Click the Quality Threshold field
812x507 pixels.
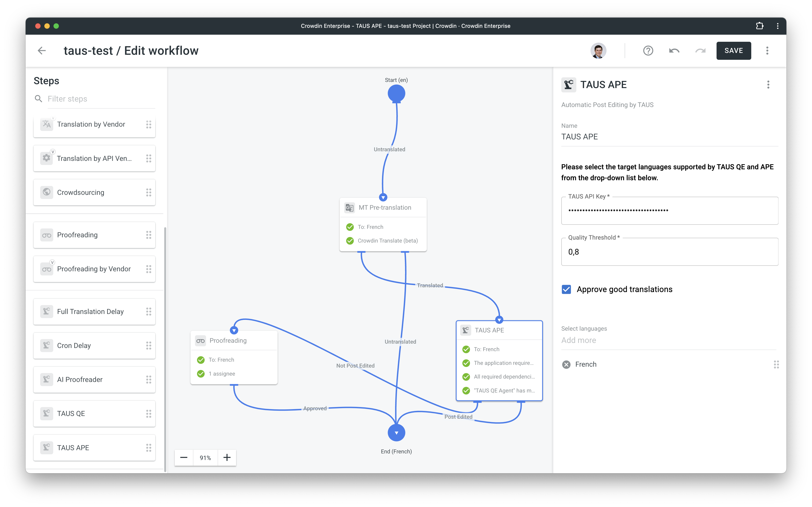click(669, 252)
